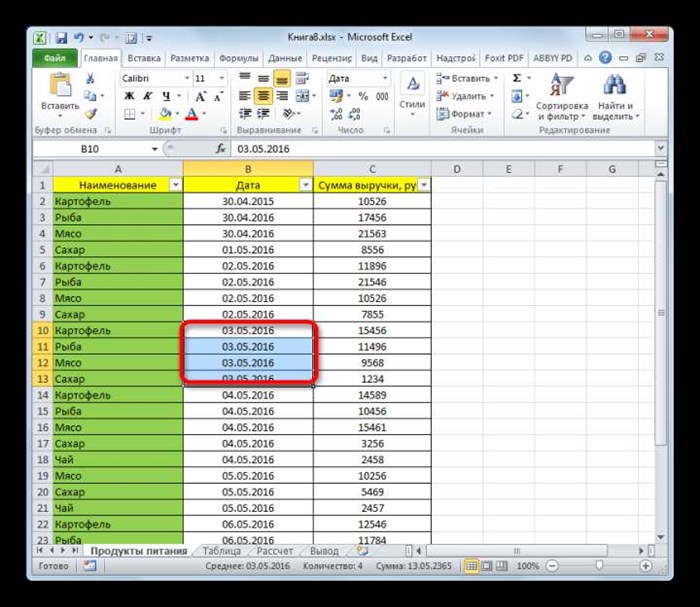Merge and center cells icon
This screenshot has width=700, height=607.
click(x=302, y=96)
